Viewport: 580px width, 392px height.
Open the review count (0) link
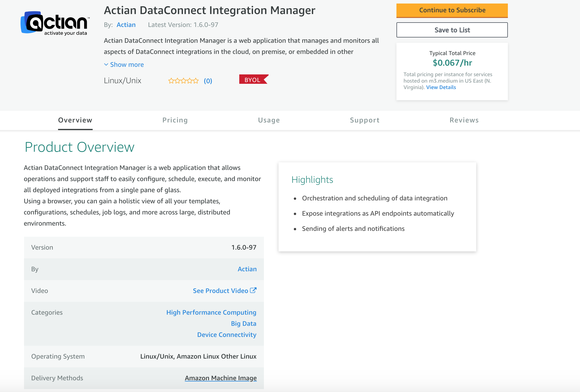point(208,81)
